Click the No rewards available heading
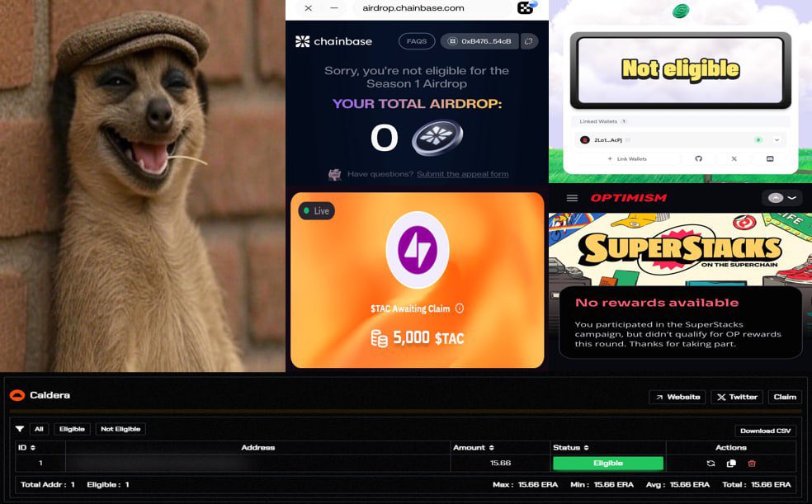Image resolution: width=812 pixels, height=504 pixels. (x=657, y=303)
